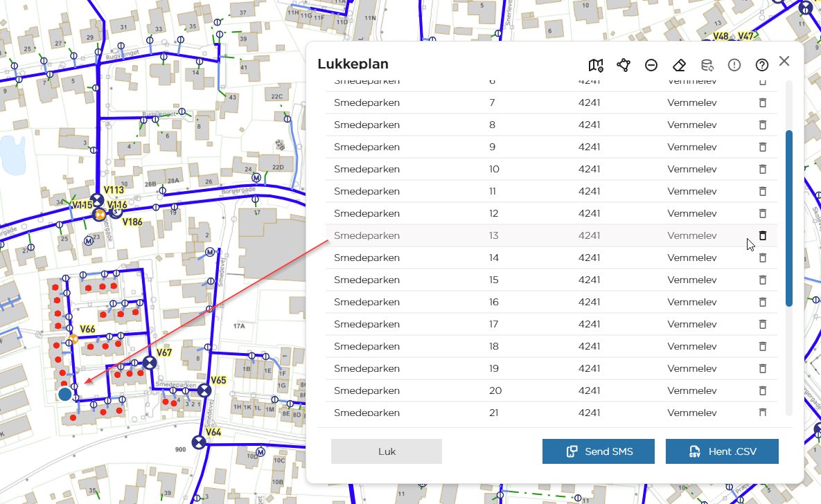Click the database refresh icon

[x=707, y=65]
